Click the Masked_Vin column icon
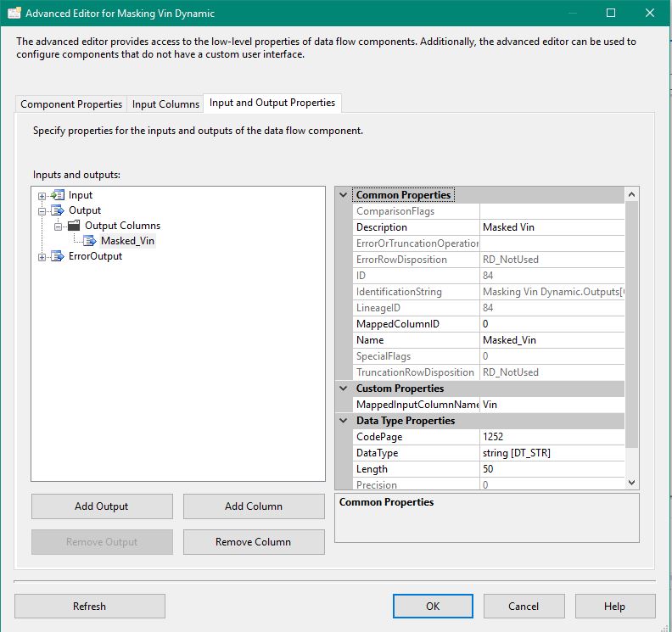 90,241
